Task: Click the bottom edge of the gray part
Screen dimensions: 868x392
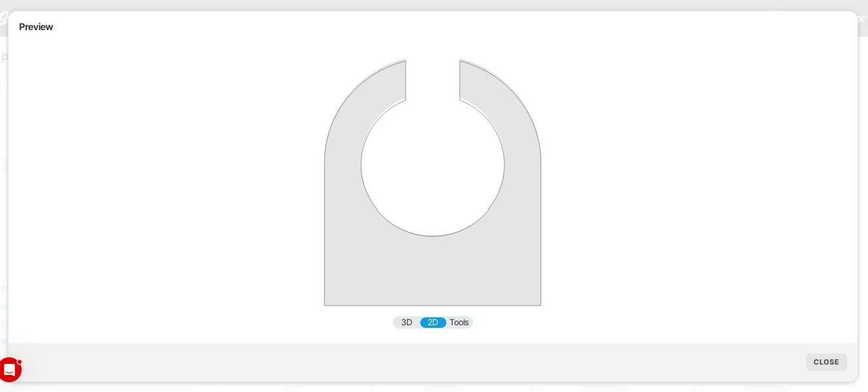Action: (432, 305)
